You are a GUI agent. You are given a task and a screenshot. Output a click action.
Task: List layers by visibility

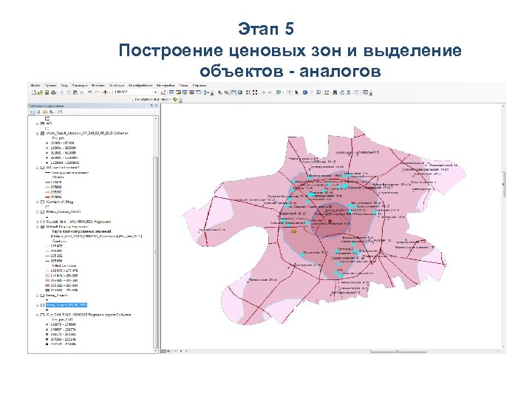[x=45, y=112]
